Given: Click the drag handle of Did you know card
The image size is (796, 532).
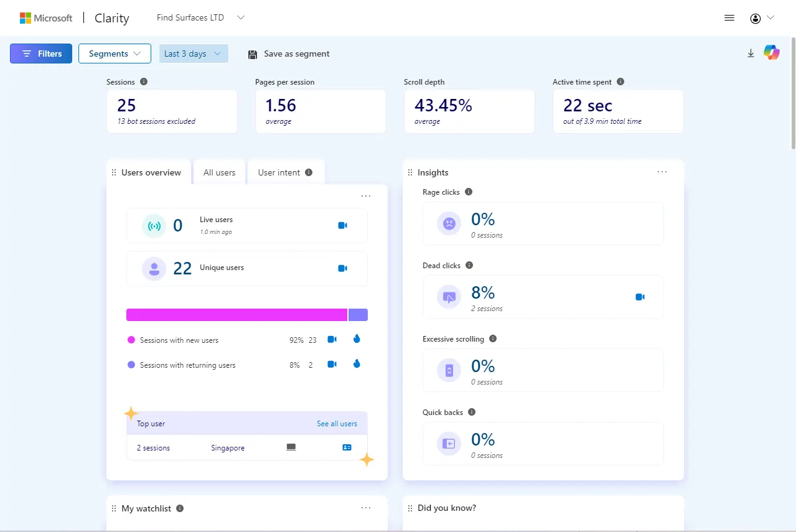Looking at the screenshot, I should pos(410,508).
